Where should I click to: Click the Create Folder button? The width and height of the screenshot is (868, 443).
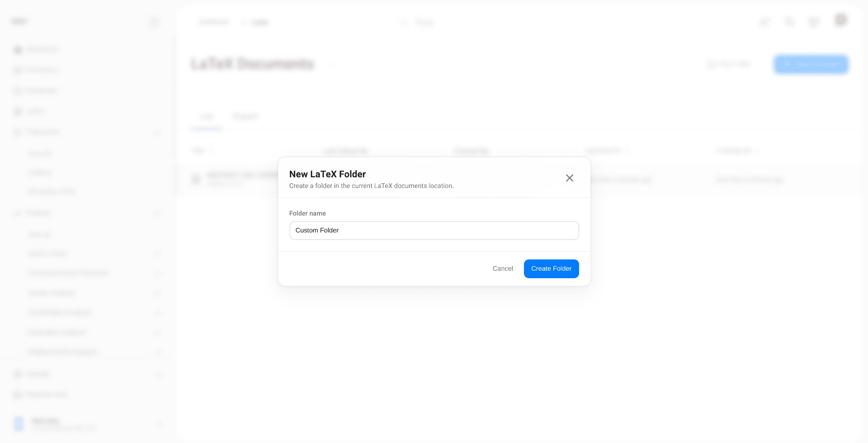pyautogui.click(x=551, y=268)
